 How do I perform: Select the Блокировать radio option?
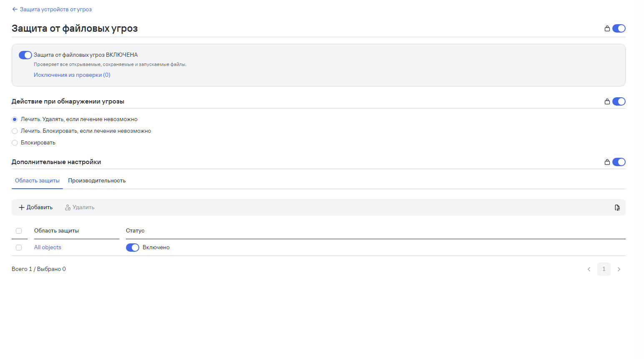pyautogui.click(x=15, y=143)
